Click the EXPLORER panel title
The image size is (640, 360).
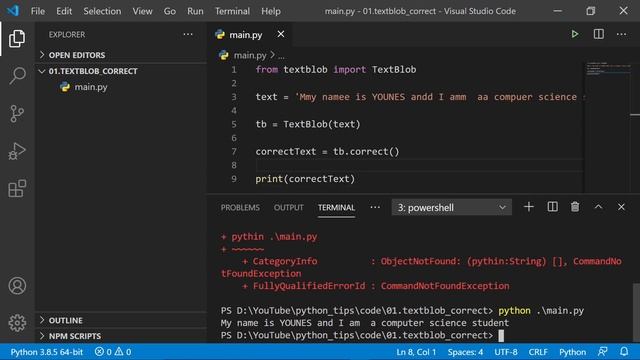click(x=67, y=35)
